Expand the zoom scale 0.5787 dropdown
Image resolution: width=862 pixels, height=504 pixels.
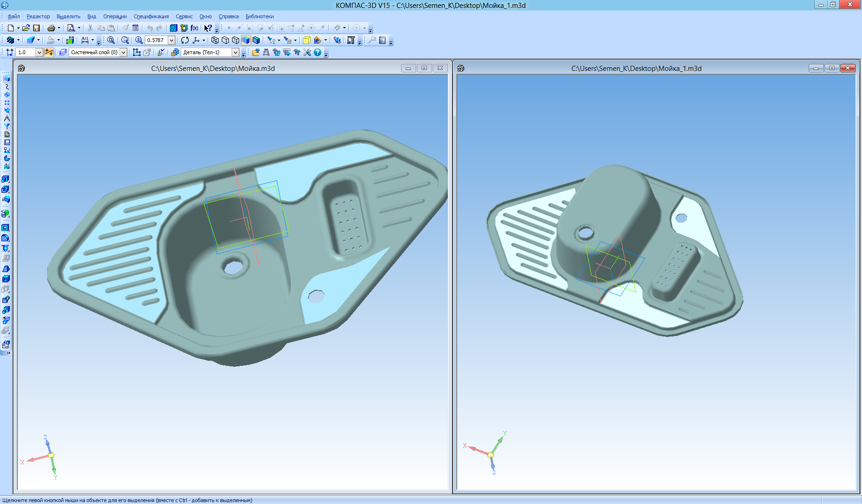point(171,40)
